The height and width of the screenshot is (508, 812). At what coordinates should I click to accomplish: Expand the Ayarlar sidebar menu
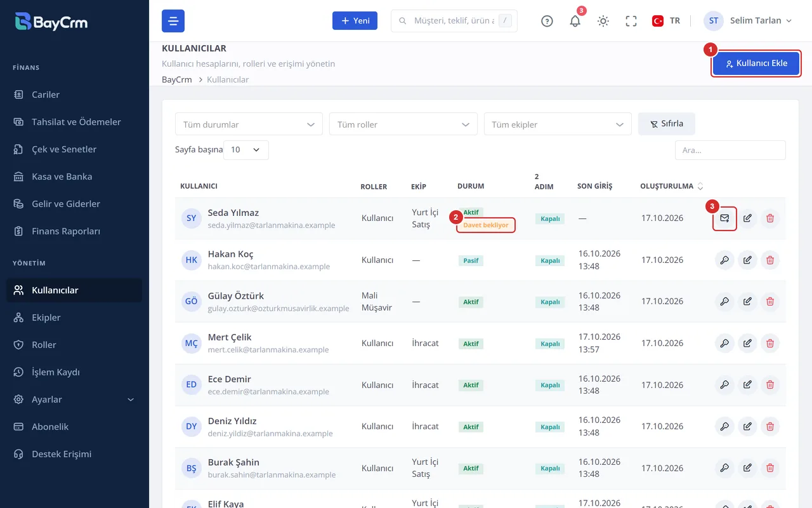[x=74, y=399]
